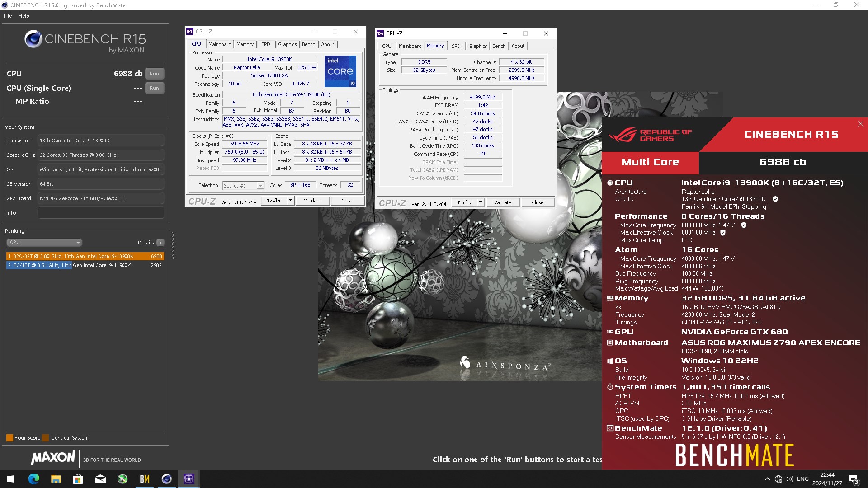This screenshot has height=488, width=868.
Task: Open About tab in right CPU-Z window
Action: (518, 46)
